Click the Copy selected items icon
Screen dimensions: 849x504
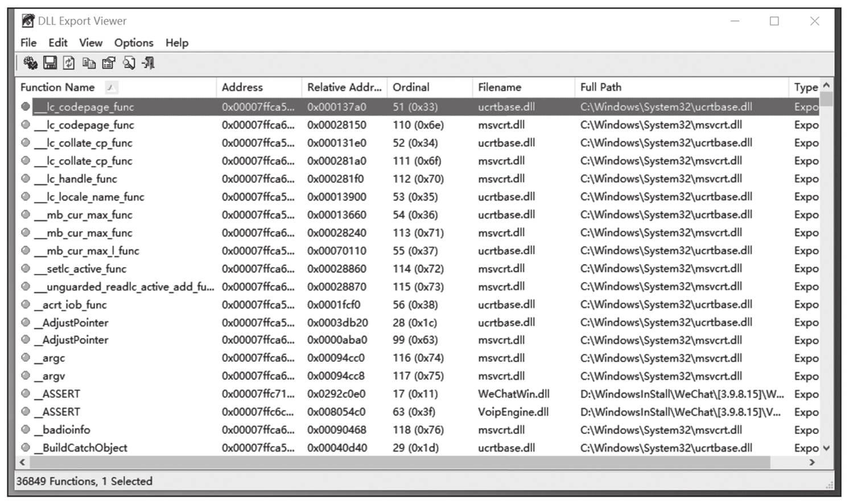(x=89, y=63)
